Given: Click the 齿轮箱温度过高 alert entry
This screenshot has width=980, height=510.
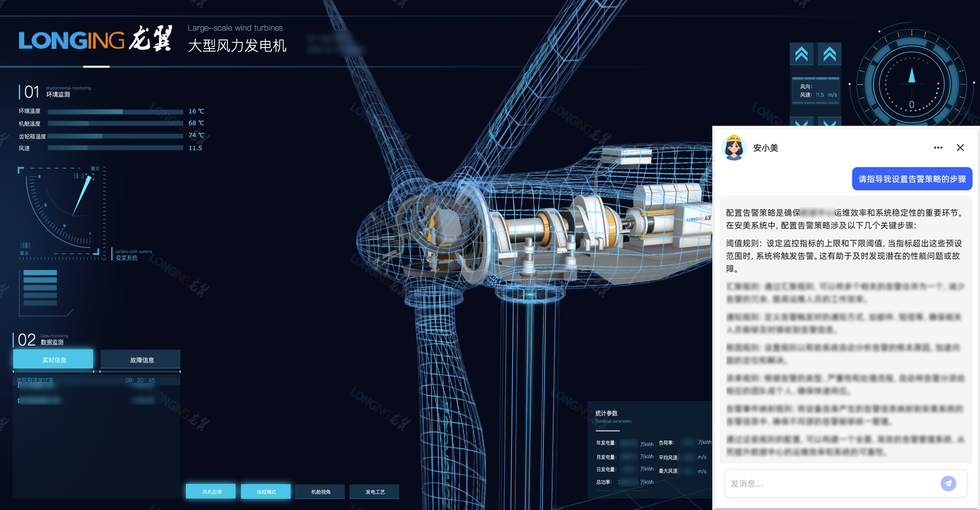Looking at the screenshot, I should click(35, 380).
